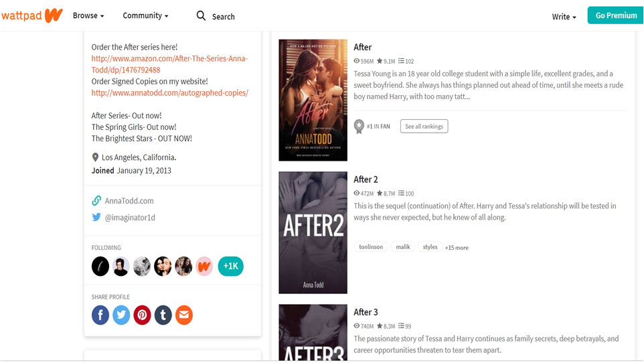Screen dimensions: 644x363
Task: Click the #1 in fan ranking medal
Action: pos(359,127)
